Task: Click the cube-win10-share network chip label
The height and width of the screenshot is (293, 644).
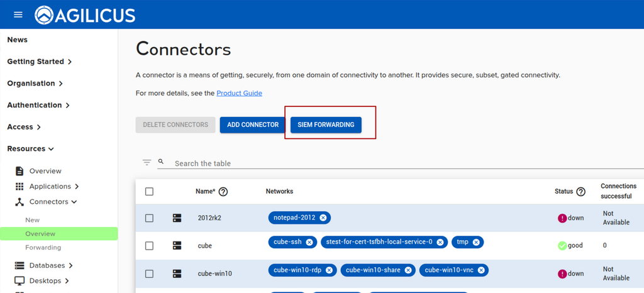Action: pyautogui.click(x=373, y=270)
